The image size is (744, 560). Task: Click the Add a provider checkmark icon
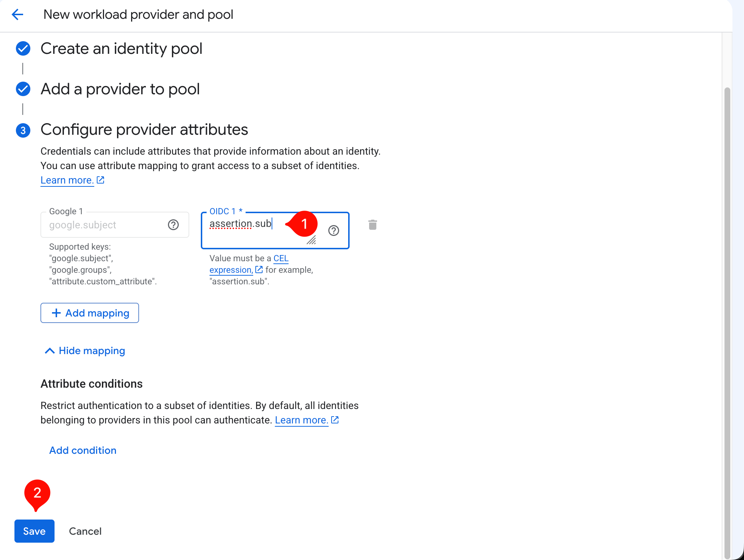click(23, 89)
